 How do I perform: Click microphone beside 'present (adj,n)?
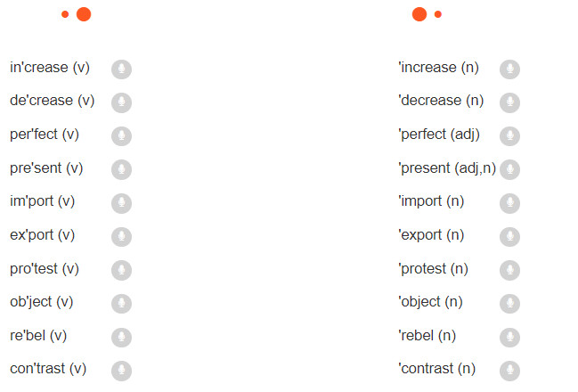click(509, 169)
